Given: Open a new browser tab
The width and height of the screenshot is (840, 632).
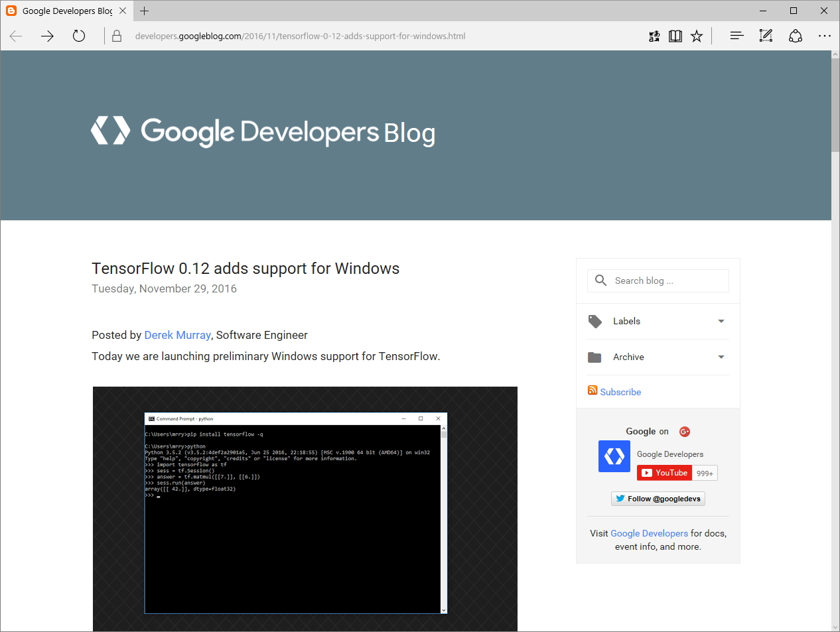Looking at the screenshot, I should (145, 11).
